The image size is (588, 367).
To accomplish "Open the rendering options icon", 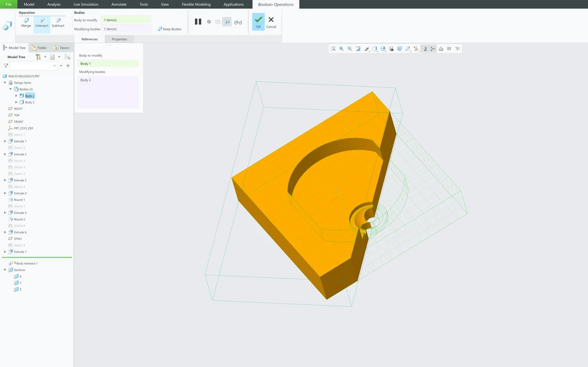I will [x=366, y=49].
